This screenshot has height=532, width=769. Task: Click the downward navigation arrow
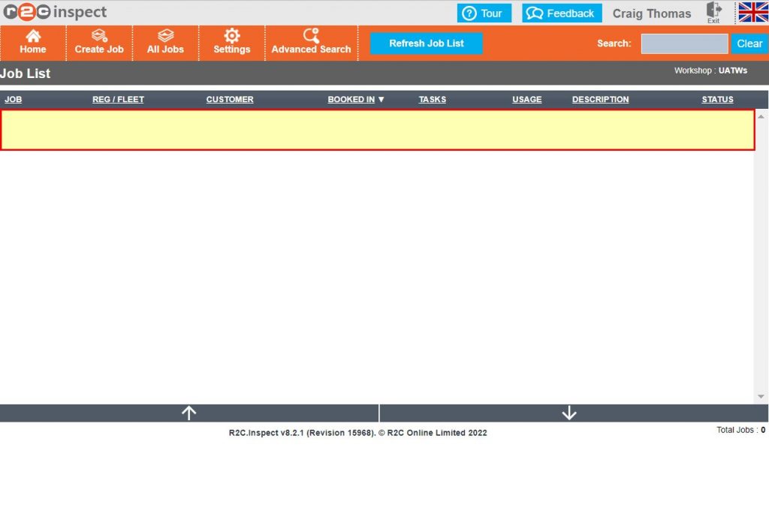click(x=569, y=412)
